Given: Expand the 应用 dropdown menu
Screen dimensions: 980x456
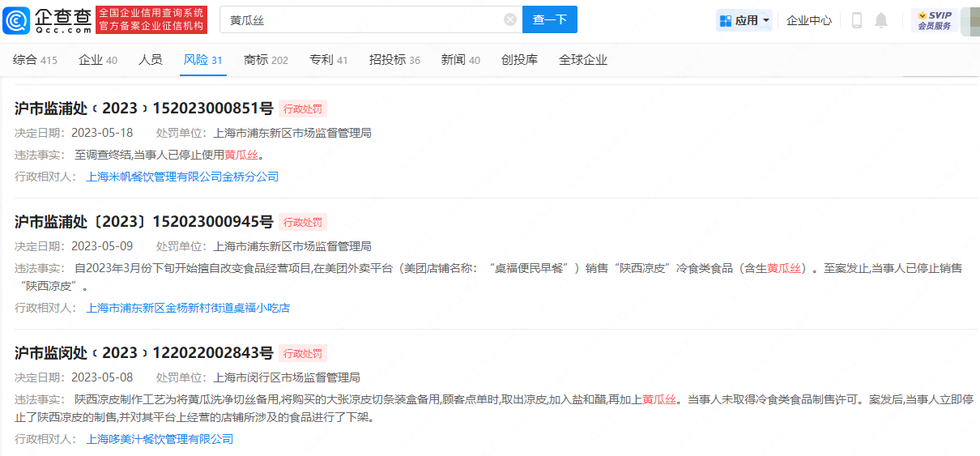Looking at the screenshot, I should (x=744, y=20).
